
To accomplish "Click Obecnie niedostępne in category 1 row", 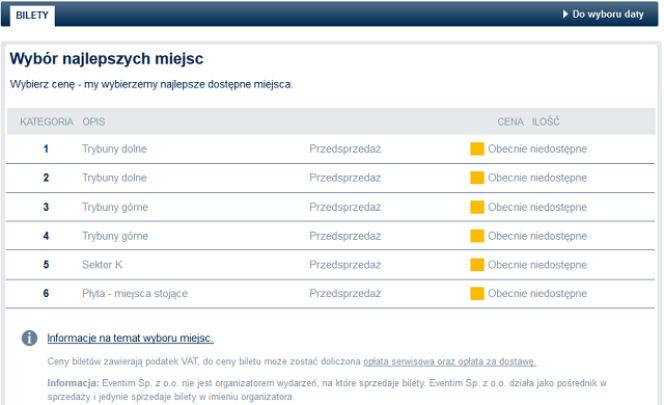I will coord(537,149).
